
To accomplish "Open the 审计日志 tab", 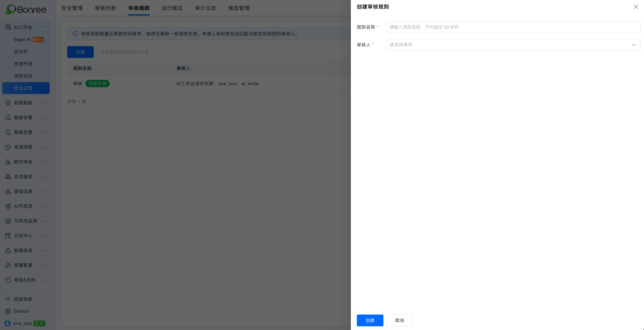I will 205,8.
